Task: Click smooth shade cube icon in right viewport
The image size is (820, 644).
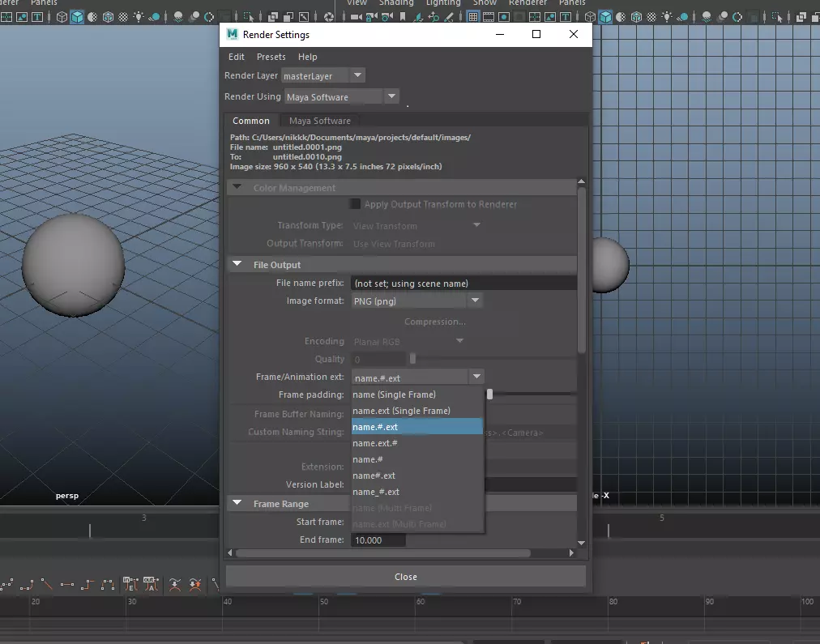Action: 605,17
